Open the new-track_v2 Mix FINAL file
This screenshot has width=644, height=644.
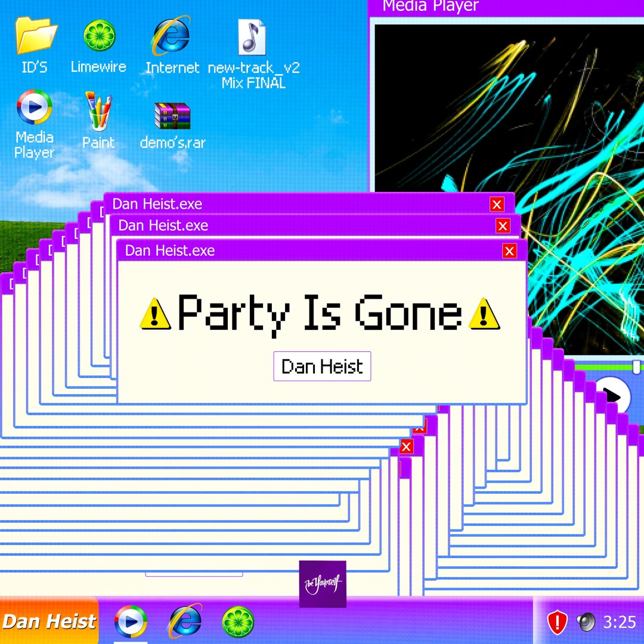click(x=252, y=36)
